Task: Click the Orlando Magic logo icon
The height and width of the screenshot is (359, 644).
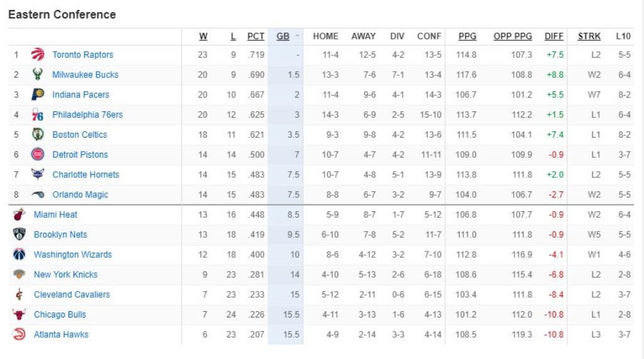Action: coord(38,195)
